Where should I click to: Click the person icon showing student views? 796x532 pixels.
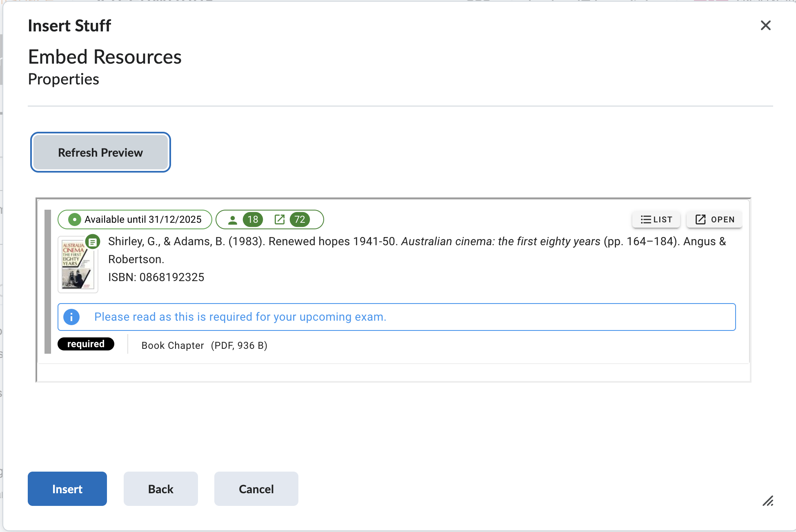click(233, 219)
